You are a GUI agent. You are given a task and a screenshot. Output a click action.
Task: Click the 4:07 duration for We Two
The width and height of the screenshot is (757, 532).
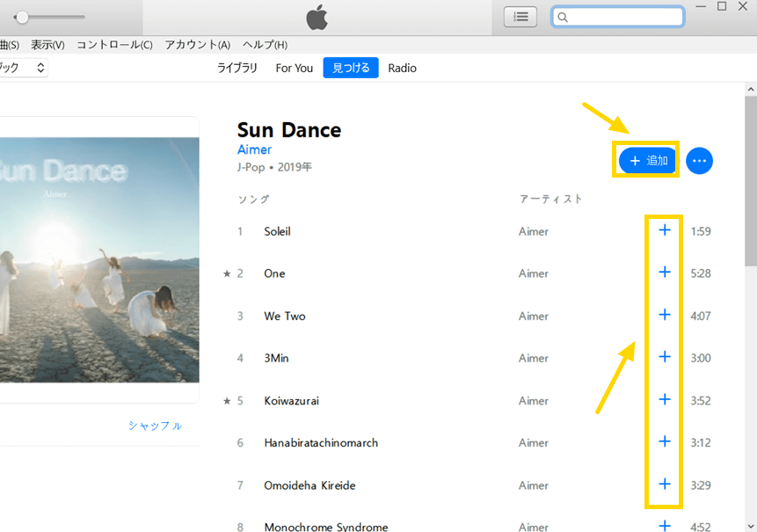[701, 316]
